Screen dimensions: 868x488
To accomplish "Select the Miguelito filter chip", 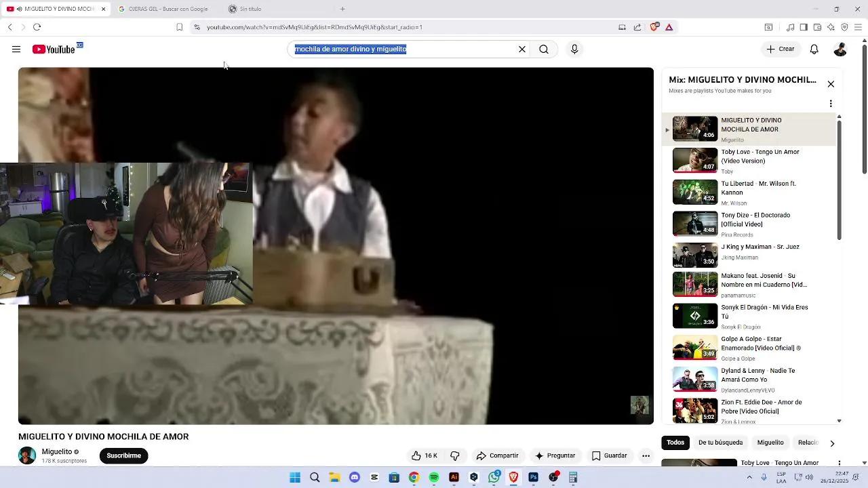I will tap(770, 443).
